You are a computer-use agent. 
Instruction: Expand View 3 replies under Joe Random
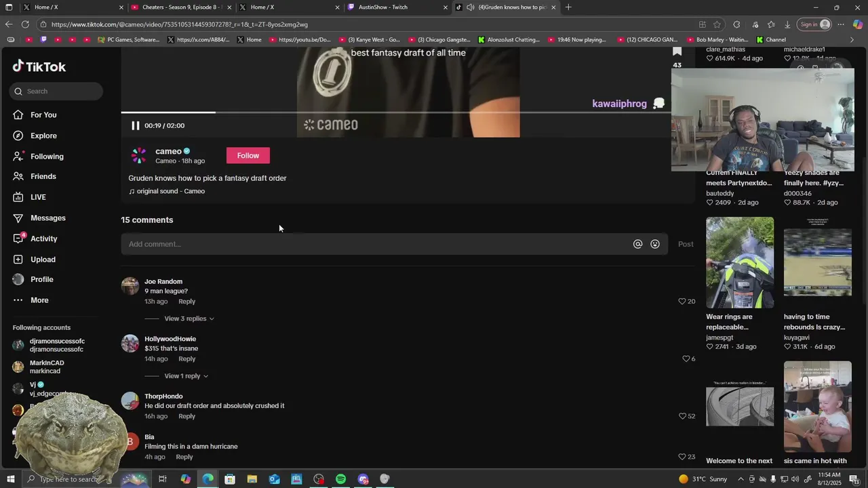pos(189,319)
